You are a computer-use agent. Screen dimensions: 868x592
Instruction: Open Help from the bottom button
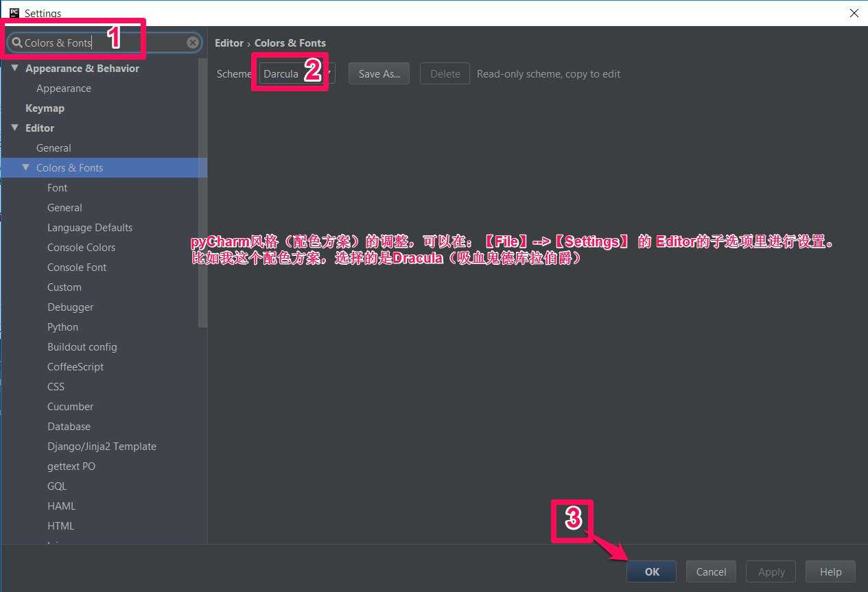831,571
